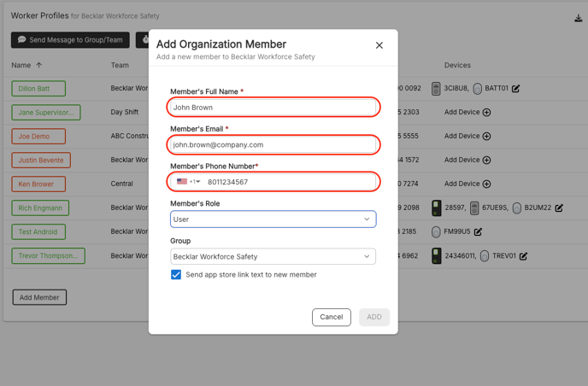This screenshot has width=588, height=386.
Task: Click the add device plus for Jane Supervisor
Action: tap(487, 112)
